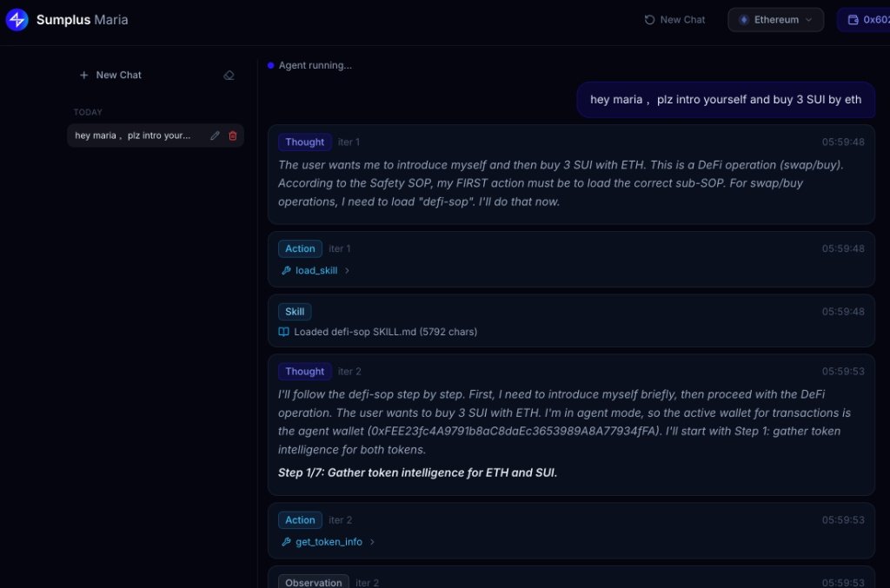
Task: Click 'Loaded defi-sop SKILL.md (5792 chars)' text
Action: click(385, 332)
